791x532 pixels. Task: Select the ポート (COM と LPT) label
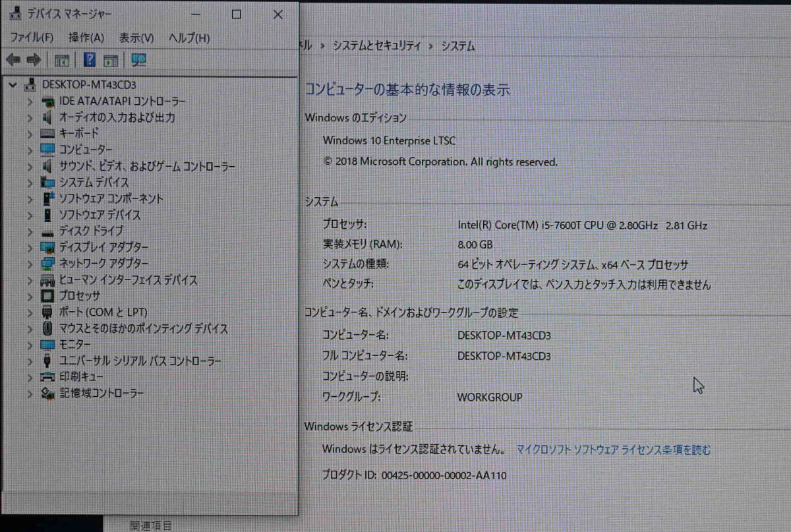[x=103, y=312]
